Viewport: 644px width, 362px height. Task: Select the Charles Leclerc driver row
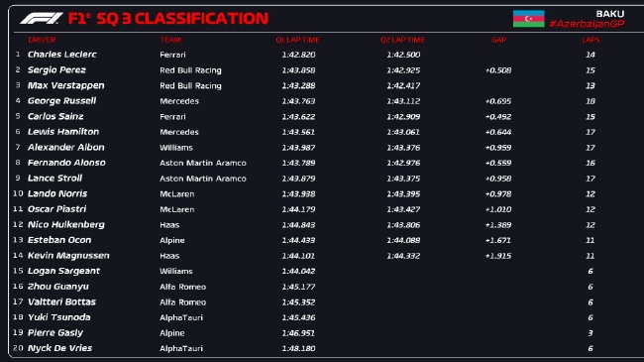(x=306, y=55)
